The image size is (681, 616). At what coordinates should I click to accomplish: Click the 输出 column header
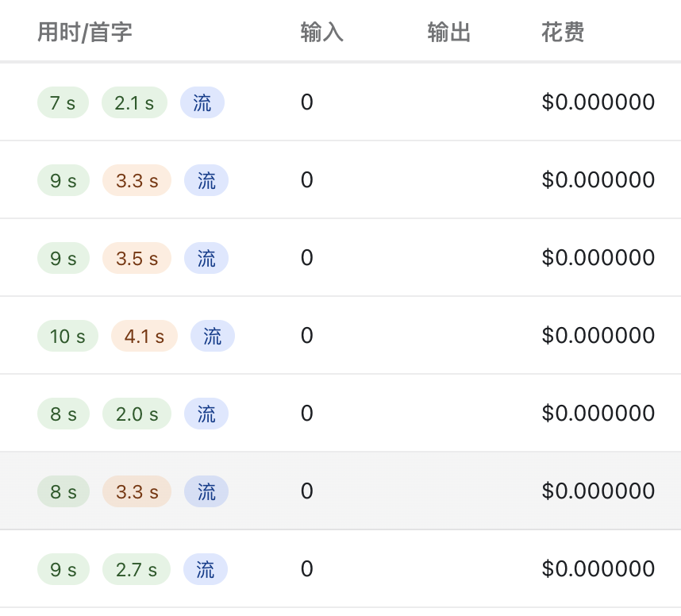click(448, 32)
